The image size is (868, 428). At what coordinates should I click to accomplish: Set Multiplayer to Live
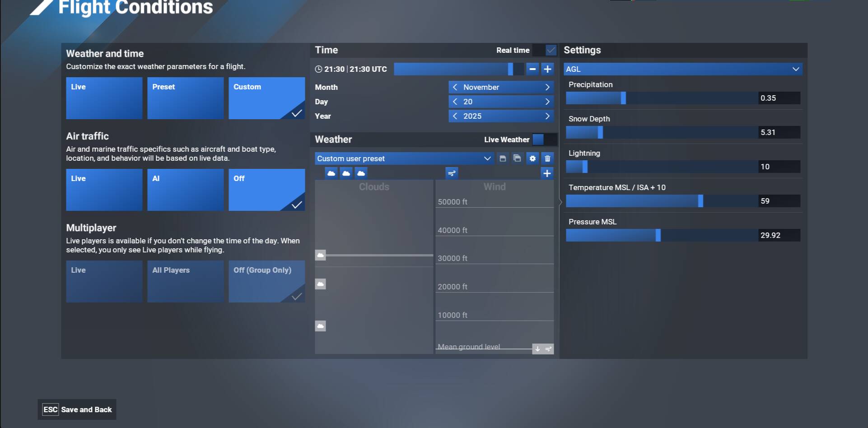(104, 281)
